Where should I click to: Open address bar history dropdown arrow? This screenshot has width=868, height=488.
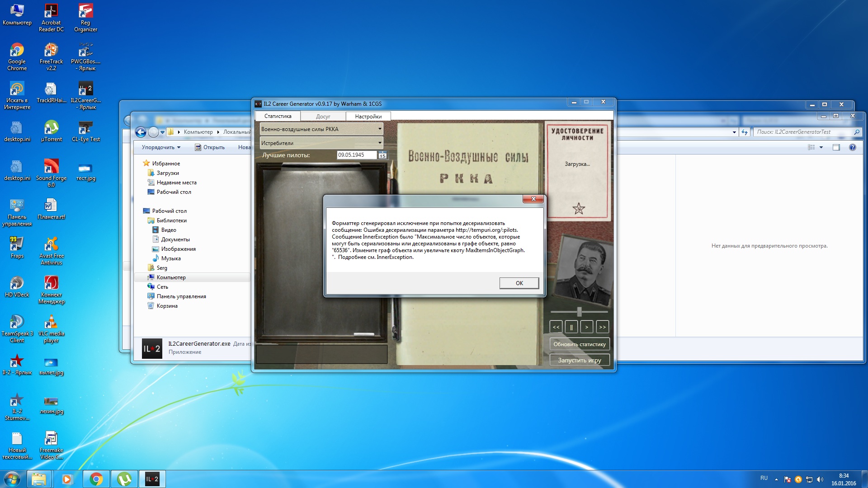(734, 132)
